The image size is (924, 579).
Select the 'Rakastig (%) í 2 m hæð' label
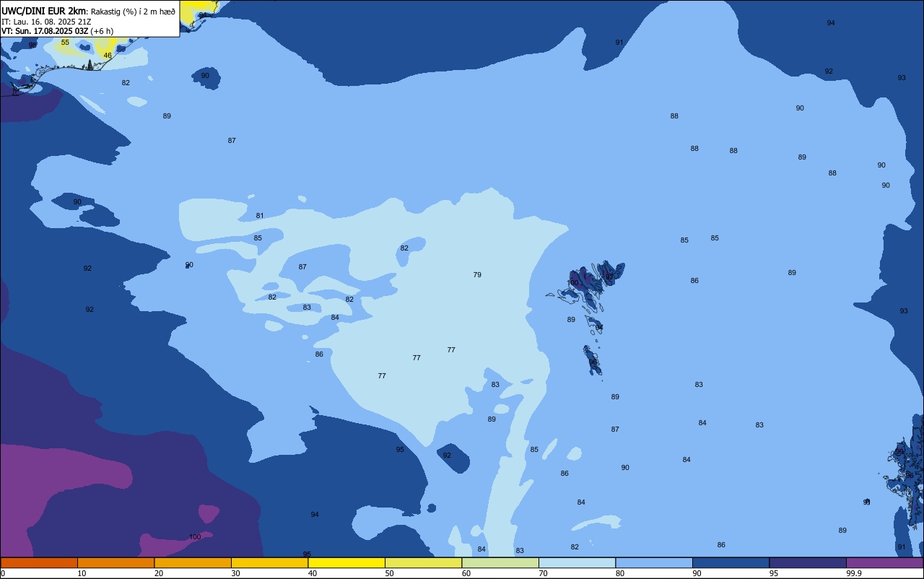point(133,12)
